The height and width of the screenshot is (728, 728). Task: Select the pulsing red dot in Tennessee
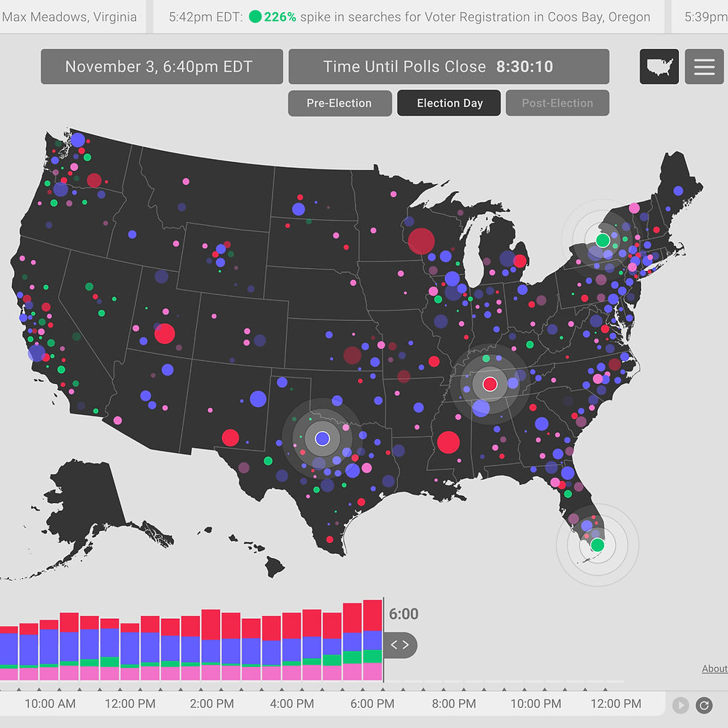[x=490, y=384]
